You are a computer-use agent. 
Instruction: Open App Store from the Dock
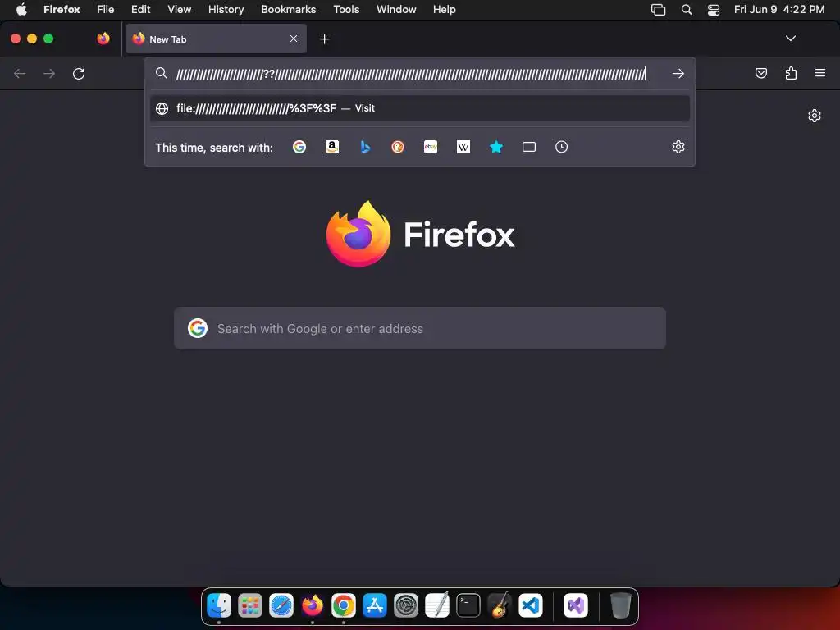click(x=374, y=605)
